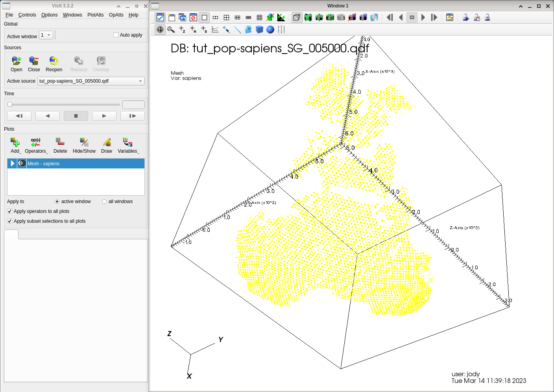
Task: Select the blue sphere tool
Action: point(270,30)
